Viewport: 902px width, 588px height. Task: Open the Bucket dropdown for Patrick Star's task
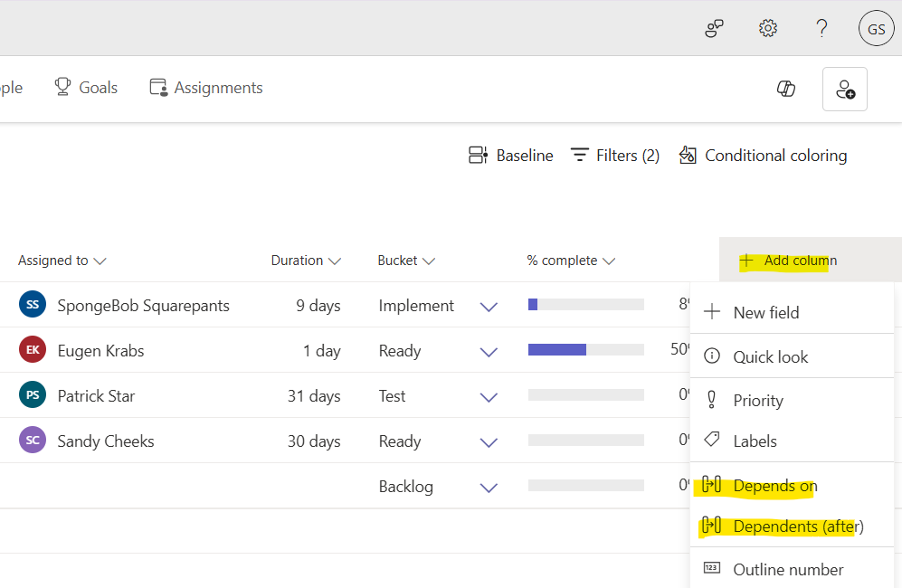pyautogui.click(x=489, y=395)
